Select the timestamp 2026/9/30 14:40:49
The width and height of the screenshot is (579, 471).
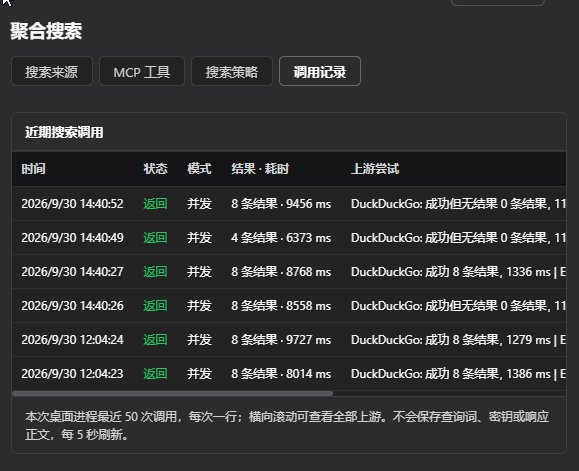[72, 238]
